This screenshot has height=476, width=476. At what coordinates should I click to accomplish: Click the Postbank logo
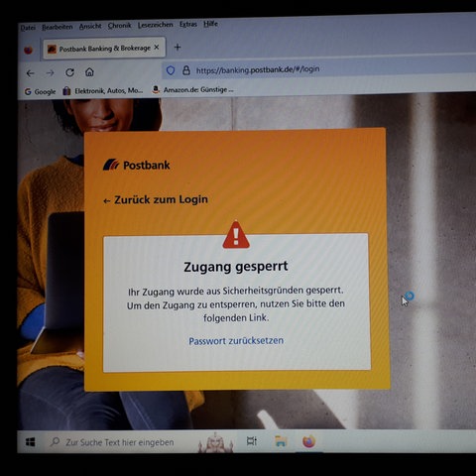coord(137,165)
